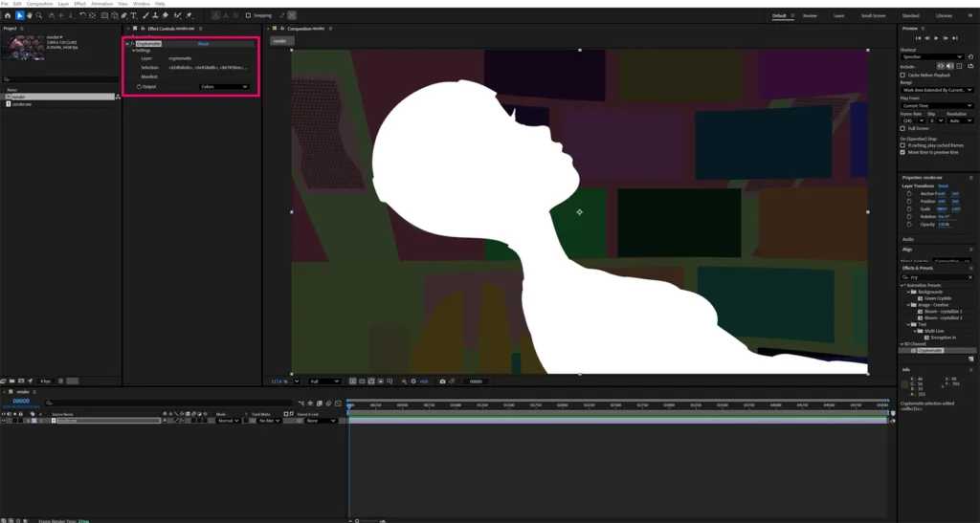Toggle include audio speaker icon in Preview
980x523 pixels.
950,66
